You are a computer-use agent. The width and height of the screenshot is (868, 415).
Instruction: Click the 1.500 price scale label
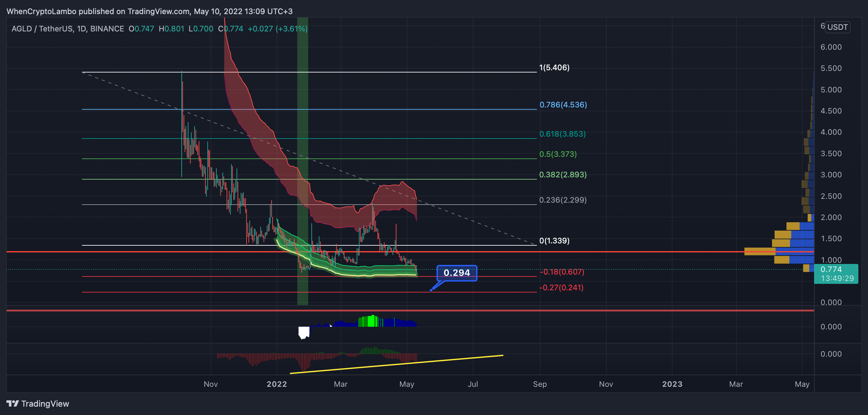831,239
